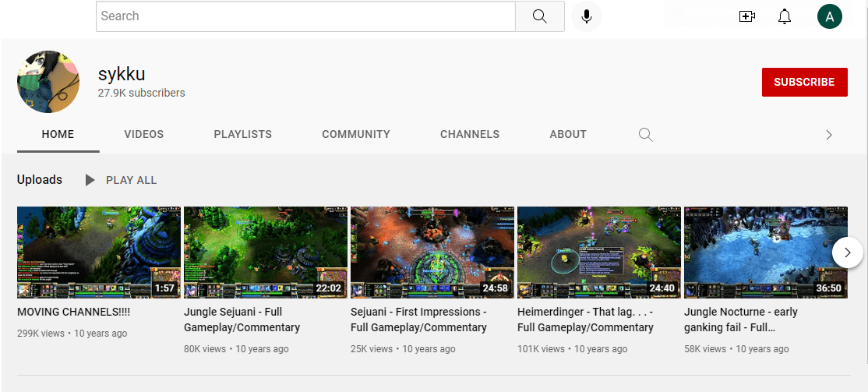Show next tabs with the tab-row arrow
This screenshot has height=392, width=868.
click(829, 135)
